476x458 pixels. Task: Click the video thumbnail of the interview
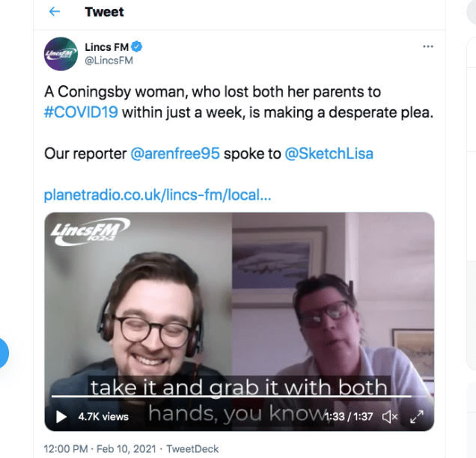point(239,321)
